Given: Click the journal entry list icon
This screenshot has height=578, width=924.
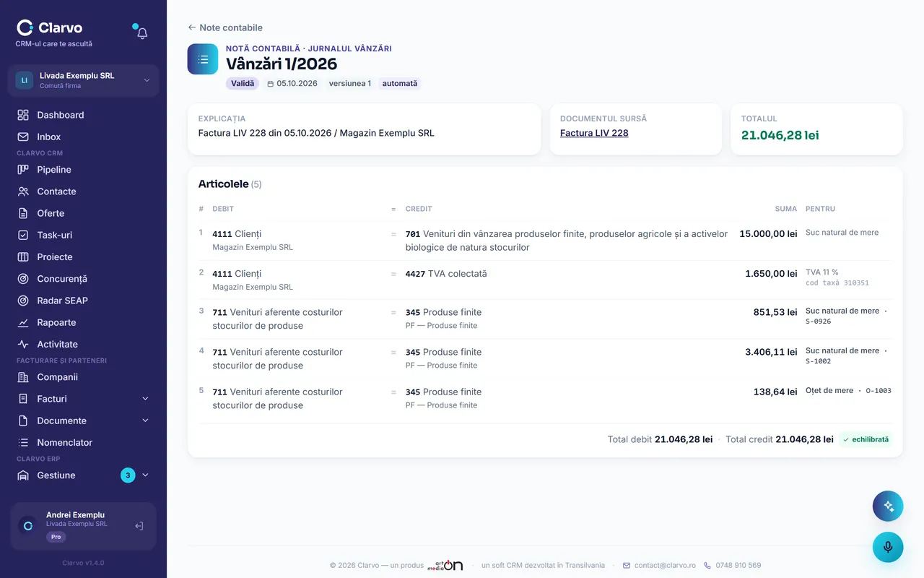Looking at the screenshot, I should coord(203,59).
